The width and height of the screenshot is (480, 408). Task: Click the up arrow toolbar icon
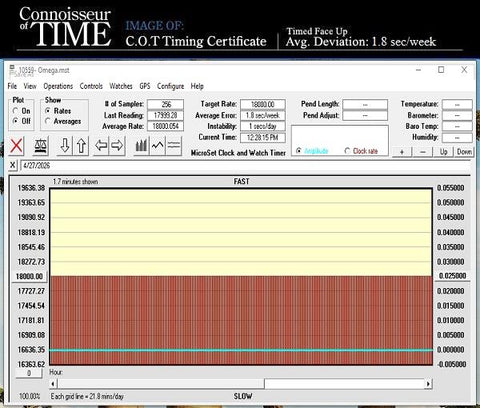tap(81, 146)
